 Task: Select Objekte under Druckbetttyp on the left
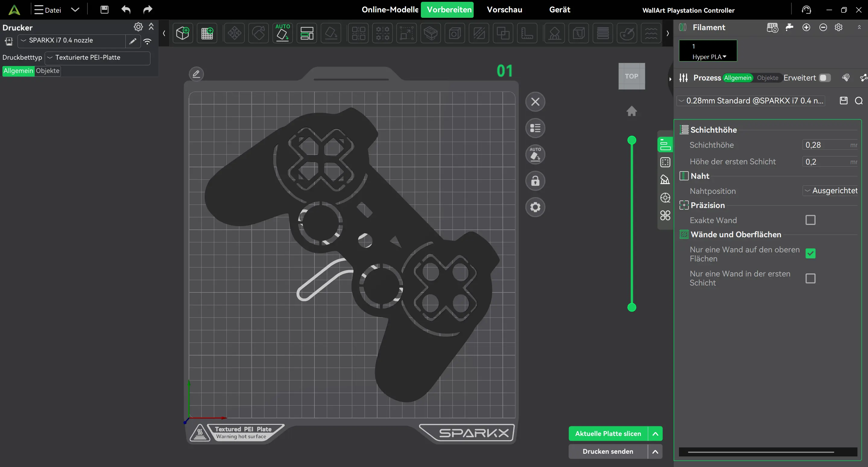click(48, 71)
